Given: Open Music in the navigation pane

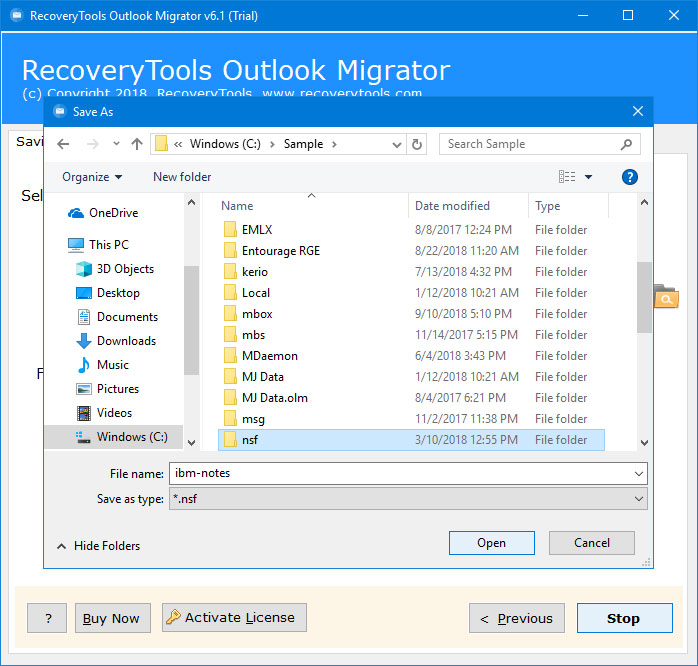Looking at the screenshot, I should pos(103,365).
